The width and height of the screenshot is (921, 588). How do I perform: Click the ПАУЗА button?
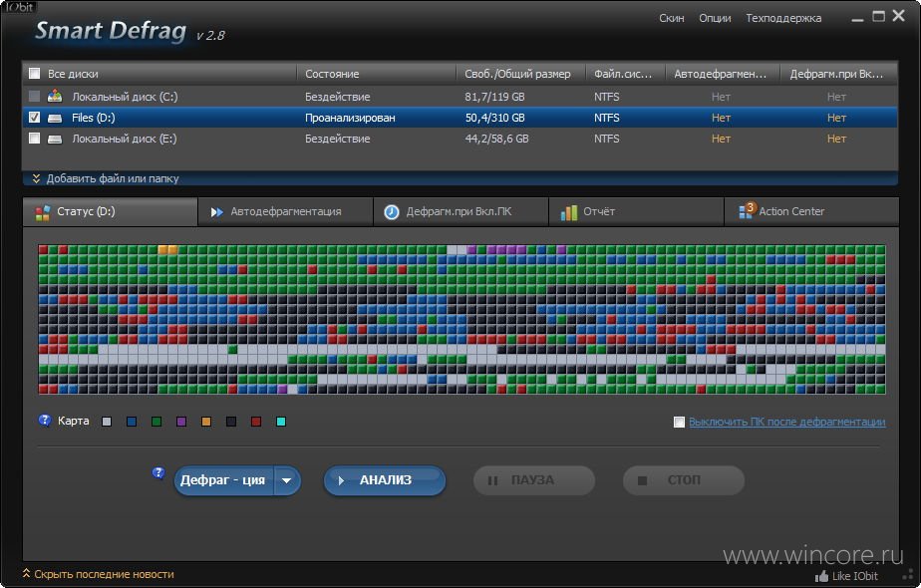(x=534, y=480)
